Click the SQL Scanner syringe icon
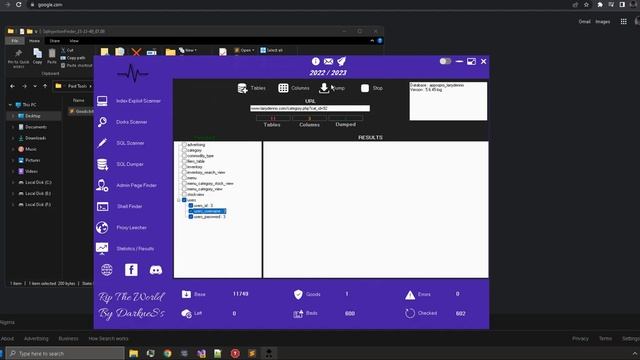Image resolution: width=640 pixels, height=360 pixels. click(102, 143)
